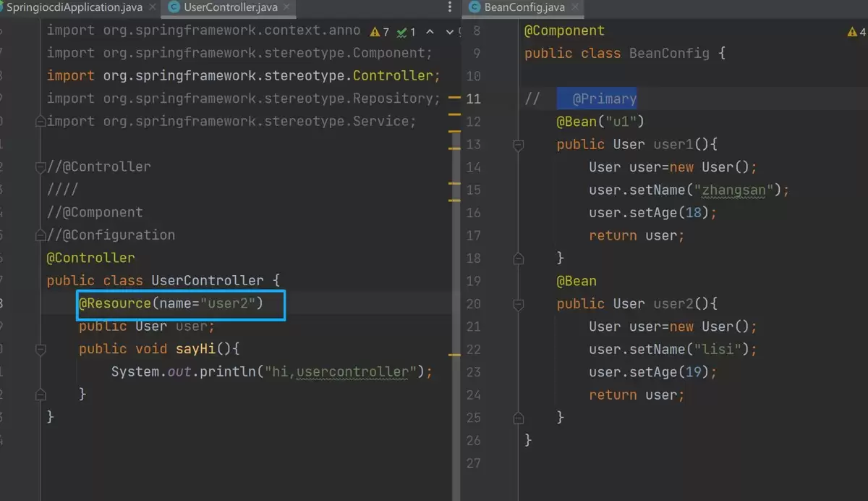Click the class icon on BeanConfig.java tab
This screenshot has height=501, width=868.
coord(475,7)
